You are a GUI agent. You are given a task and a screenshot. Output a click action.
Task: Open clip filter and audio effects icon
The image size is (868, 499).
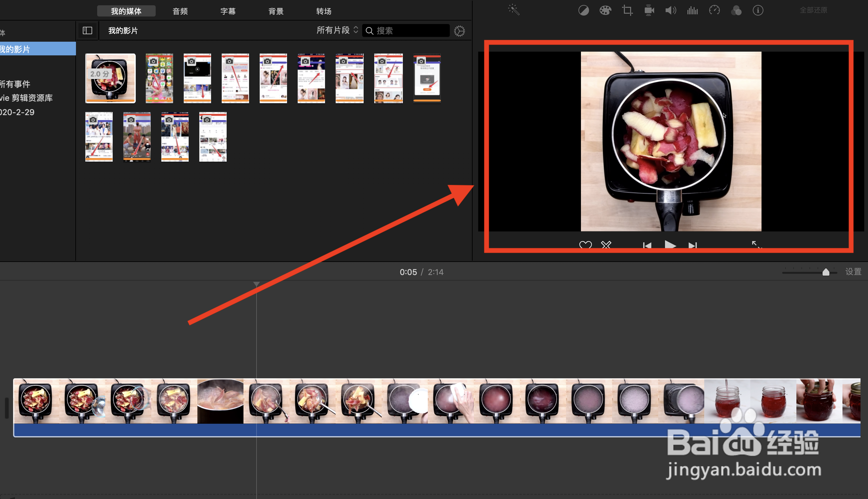click(736, 11)
